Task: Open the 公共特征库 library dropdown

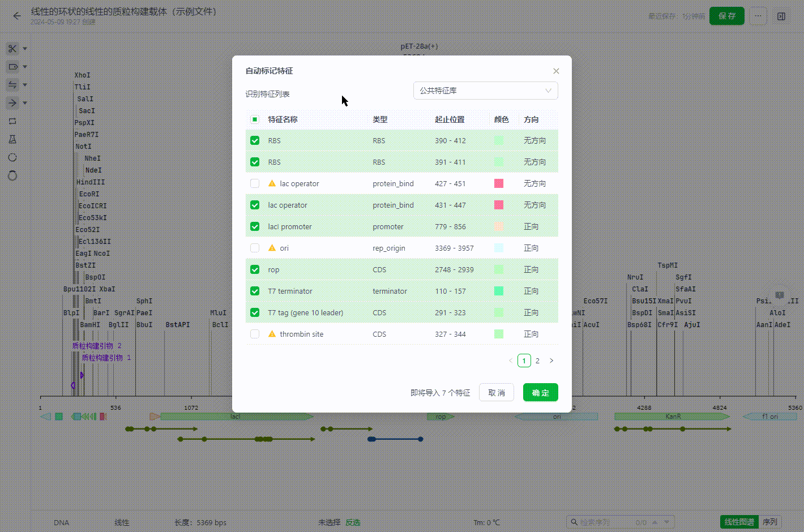Action: point(485,91)
